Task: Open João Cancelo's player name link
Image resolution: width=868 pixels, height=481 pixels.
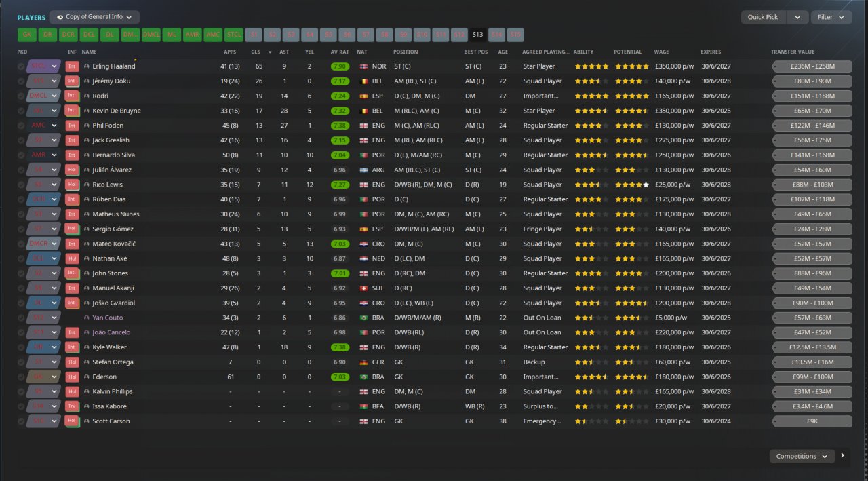Action: 112,332
